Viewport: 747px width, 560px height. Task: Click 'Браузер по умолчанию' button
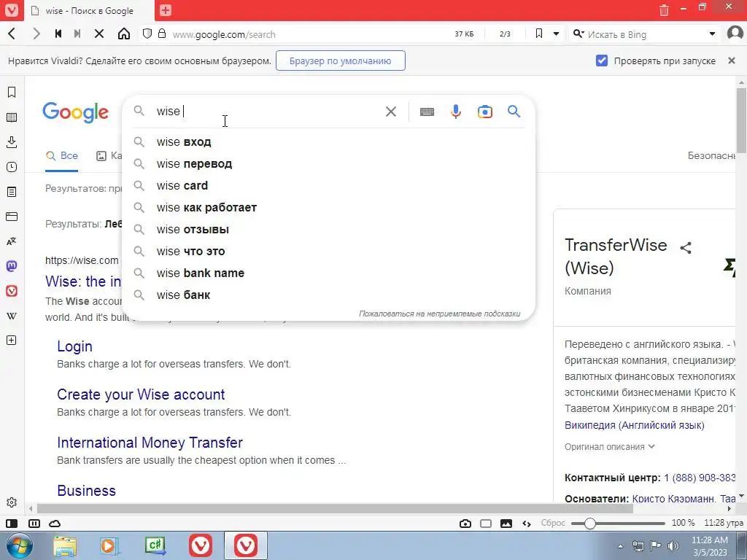[340, 61]
